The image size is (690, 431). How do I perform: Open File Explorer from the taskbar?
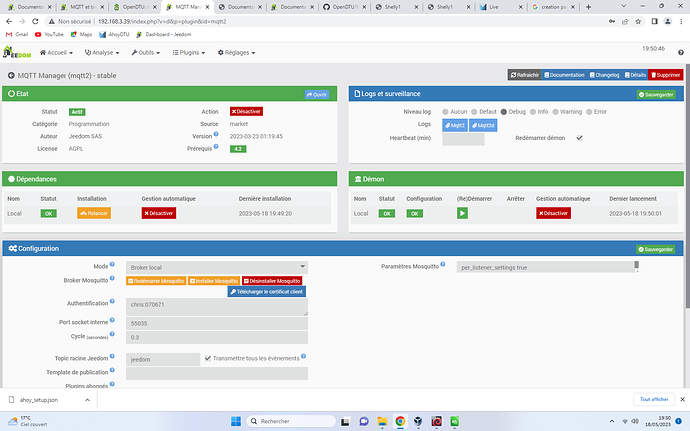[382, 421]
